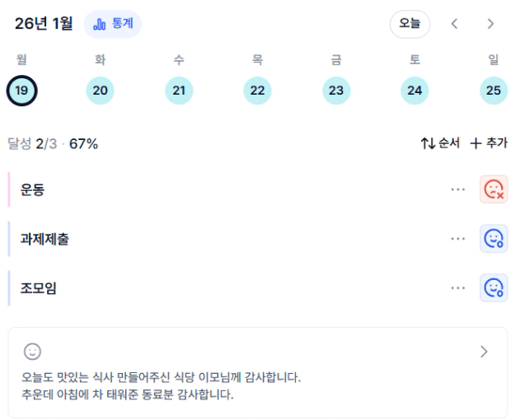Select Wednesday the 21st
515x420 pixels.
click(x=179, y=90)
